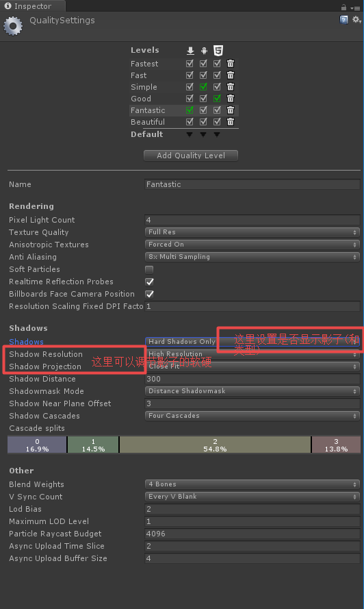Click the Maximum LOD Level field
Screen dimensions: 364x609
coord(252,521)
